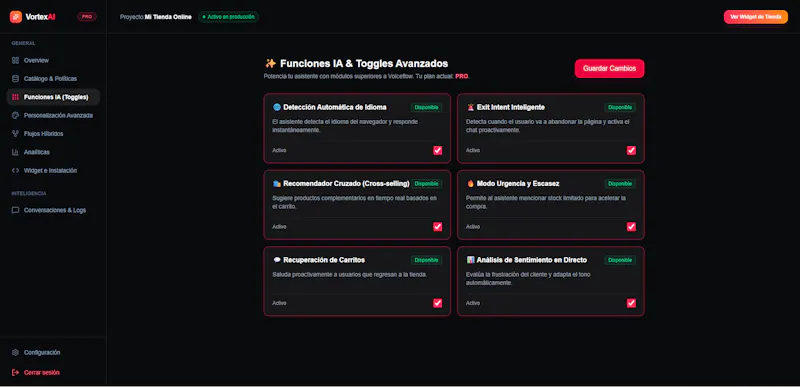The height and width of the screenshot is (387, 800).
Task: Click the Widget e Instalación code icon
Action: pos(15,170)
